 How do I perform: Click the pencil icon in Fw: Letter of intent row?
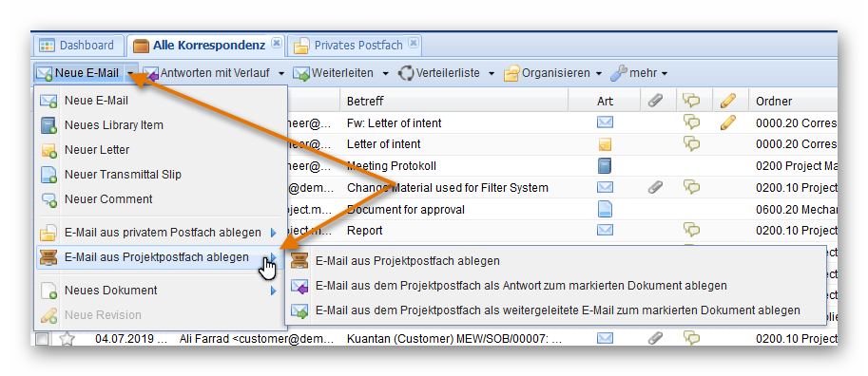click(728, 122)
